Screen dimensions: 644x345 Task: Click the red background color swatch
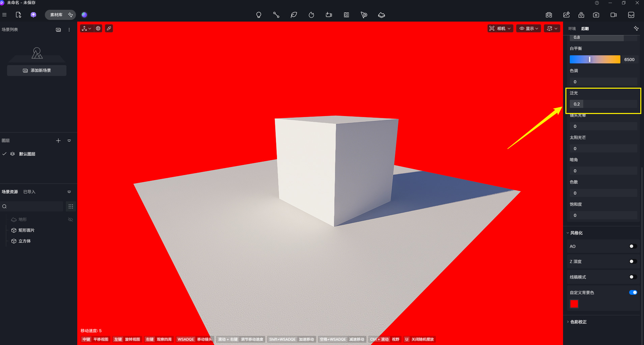point(574,304)
